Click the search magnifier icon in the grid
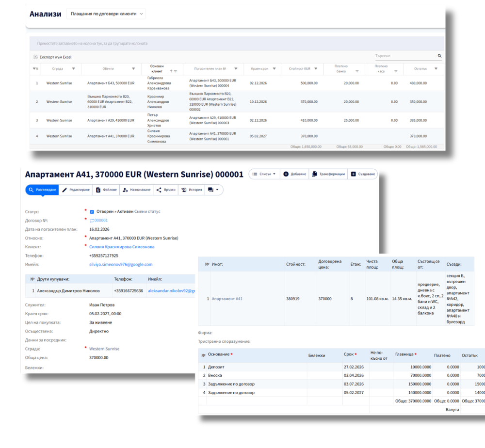The image size is (485, 448). 439,56
